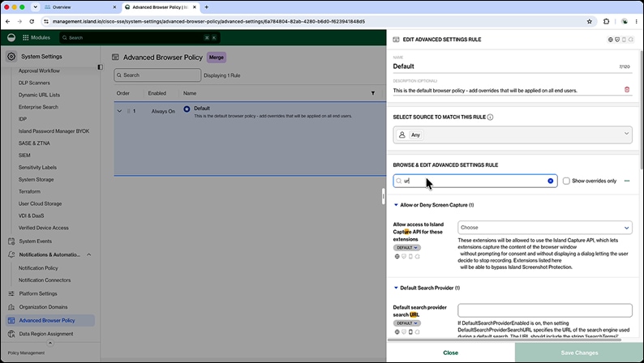Expand the Default rule row chevron
Image resolution: width=644 pixels, height=363 pixels.
(119, 111)
